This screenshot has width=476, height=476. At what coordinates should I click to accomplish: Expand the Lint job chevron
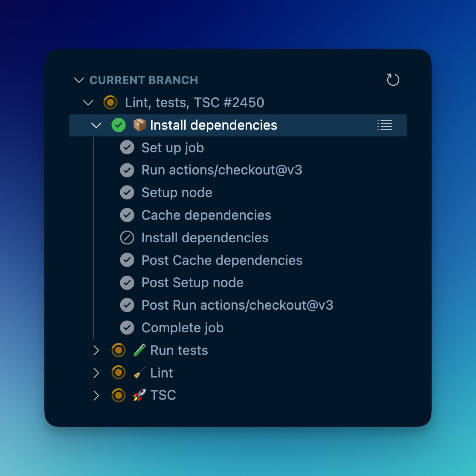pyautogui.click(x=96, y=373)
